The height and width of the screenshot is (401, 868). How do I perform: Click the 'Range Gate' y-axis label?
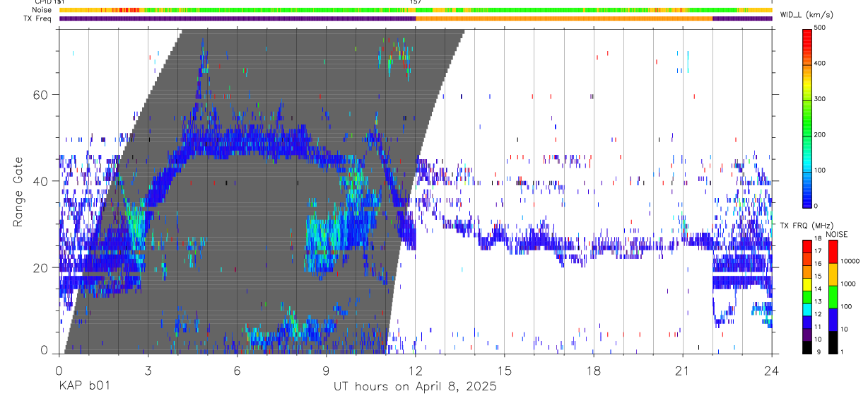pyautogui.click(x=18, y=192)
